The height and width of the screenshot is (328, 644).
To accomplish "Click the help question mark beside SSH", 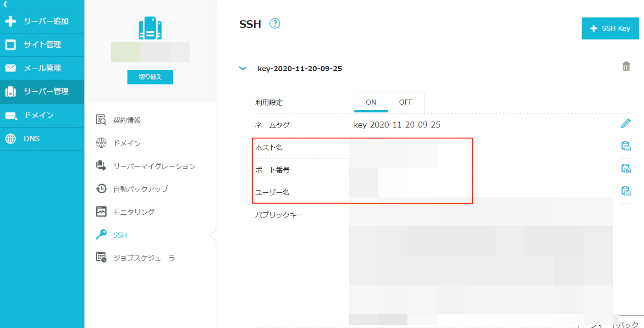I will [x=275, y=23].
